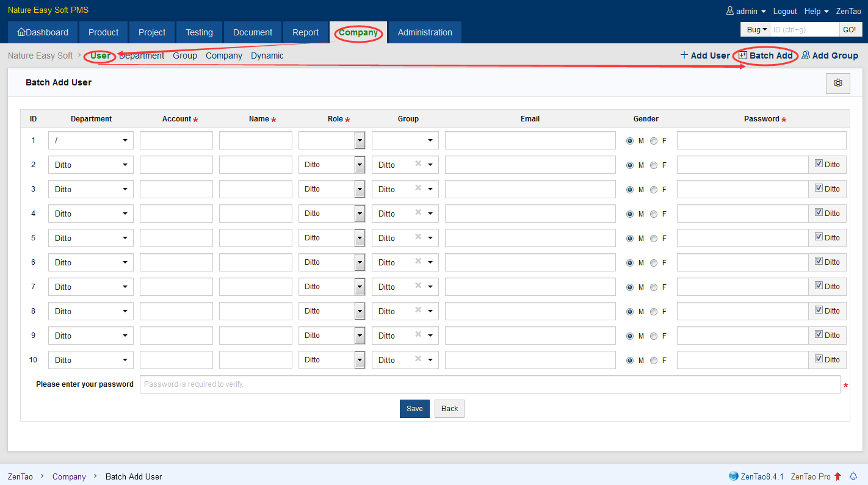Click the Account field in row 1

click(x=176, y=140)
